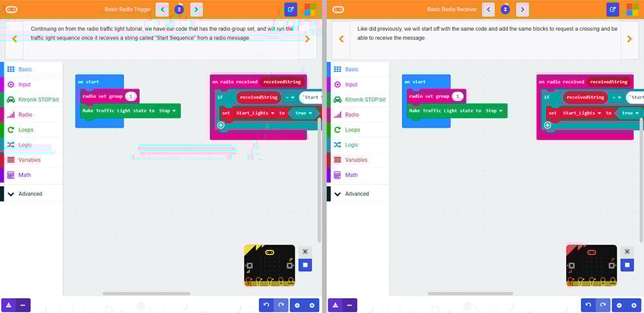Add else branch plus icon in Receiver if block
Screen dimensions: 644x313
coord(547,125)
